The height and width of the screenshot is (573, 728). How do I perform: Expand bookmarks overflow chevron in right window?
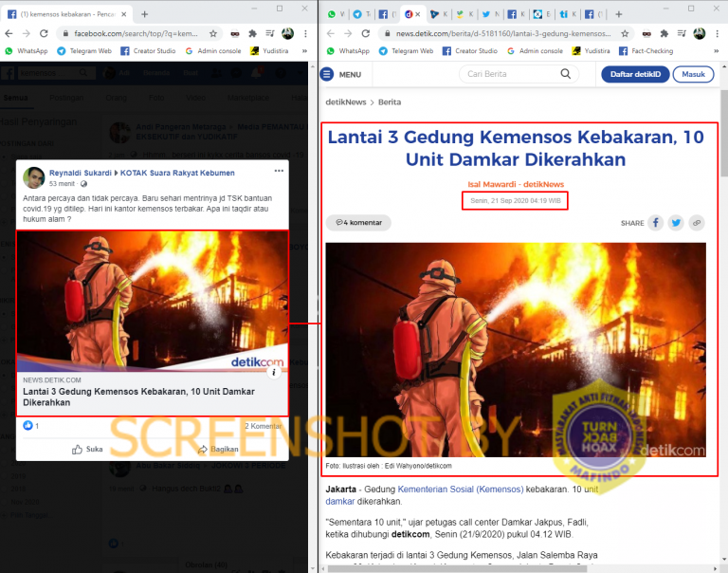[x=717, y=51]
